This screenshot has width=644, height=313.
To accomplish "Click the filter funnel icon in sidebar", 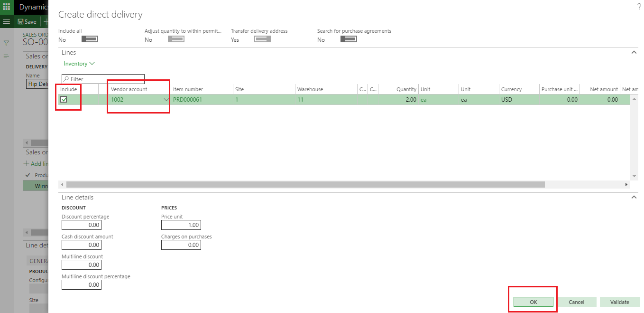I will click(7, 43).
